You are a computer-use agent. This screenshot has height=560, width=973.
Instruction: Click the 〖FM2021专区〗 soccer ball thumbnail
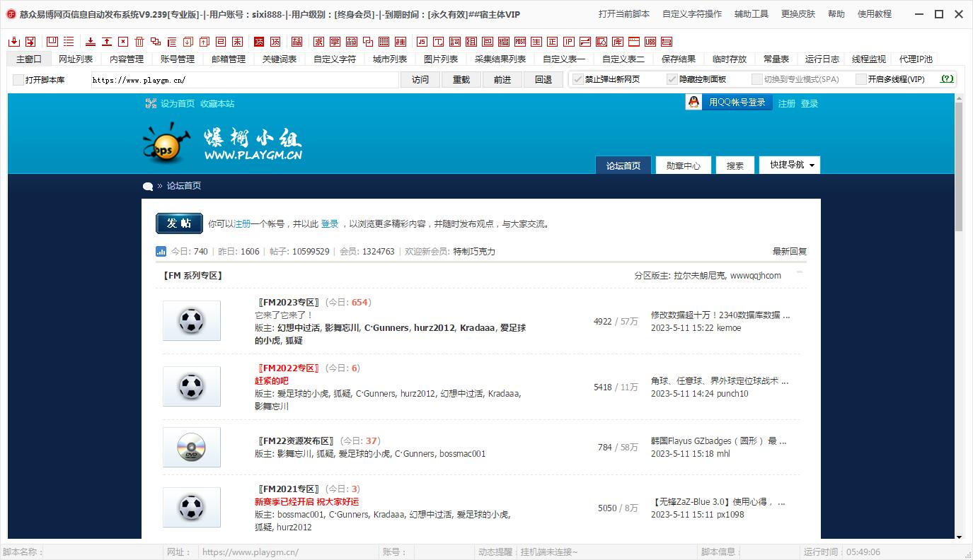pos(192,507)
